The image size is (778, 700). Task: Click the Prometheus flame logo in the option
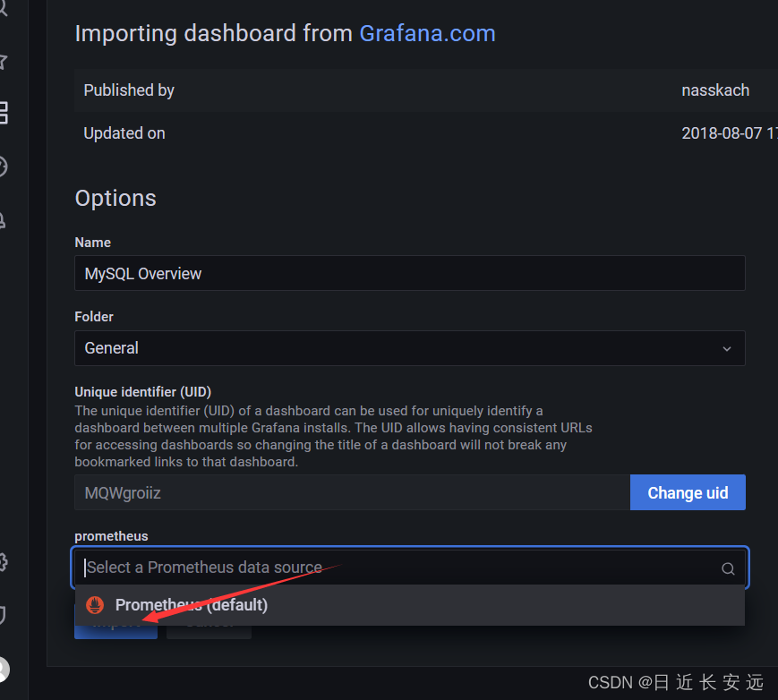click(x=95, y=605)
